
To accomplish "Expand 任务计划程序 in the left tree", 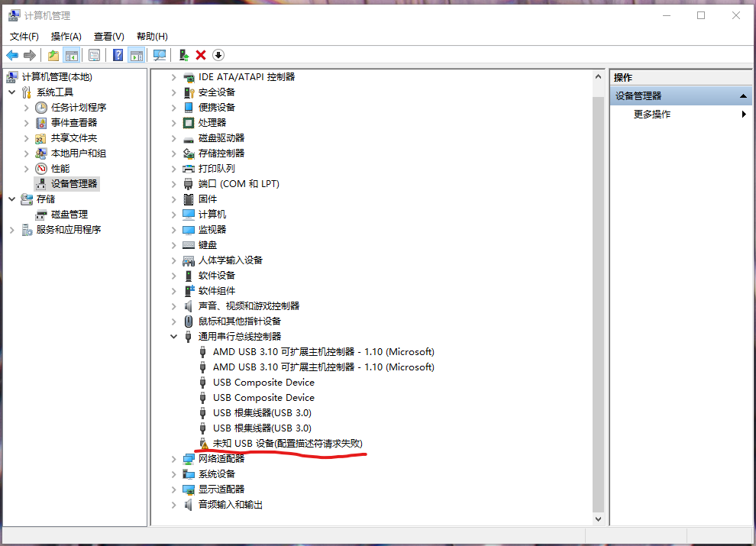I will (27, 108).
